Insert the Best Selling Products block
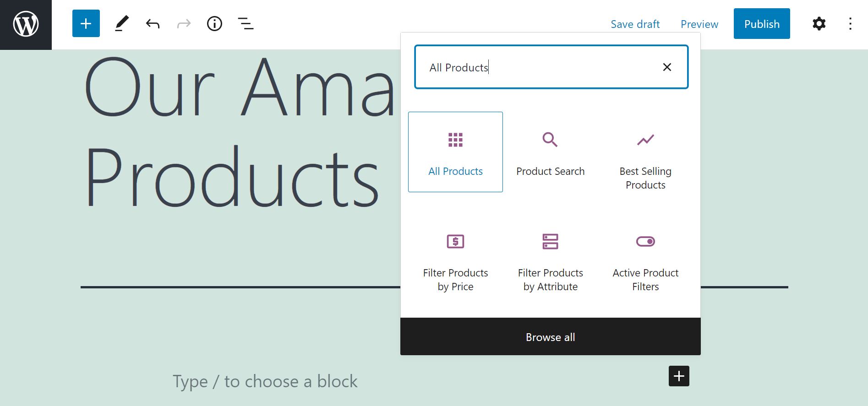The image size is (868, 406). [645, 156]
